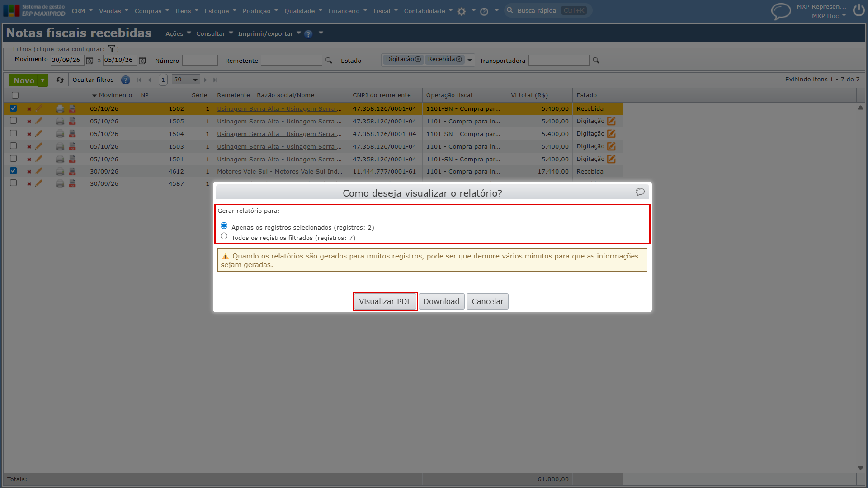Expand the MXP Doc user dropdown

pyautogui.click(x=829, y=16)
